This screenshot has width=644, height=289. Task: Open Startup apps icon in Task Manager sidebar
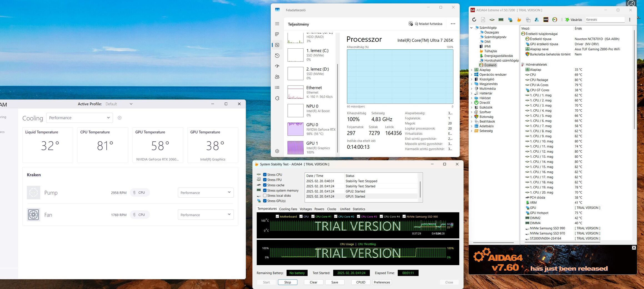click(x=277, y=66)
